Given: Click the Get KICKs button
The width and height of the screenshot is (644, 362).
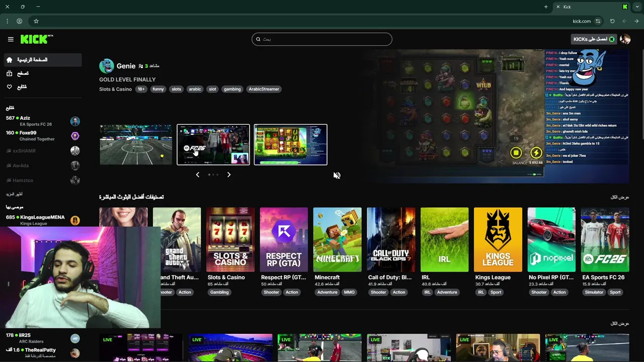Looking at the screenshot, I should coord(594,39).
